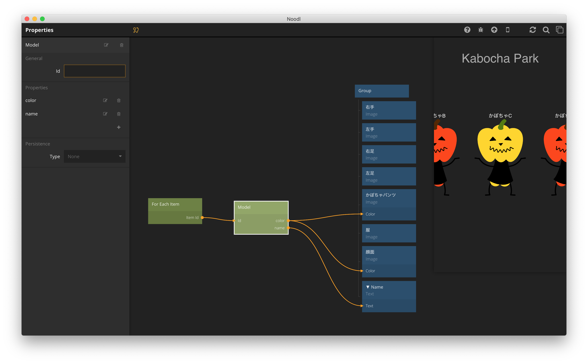
Task: Click the help question mark icon
Action: click(x=467, y=30)
